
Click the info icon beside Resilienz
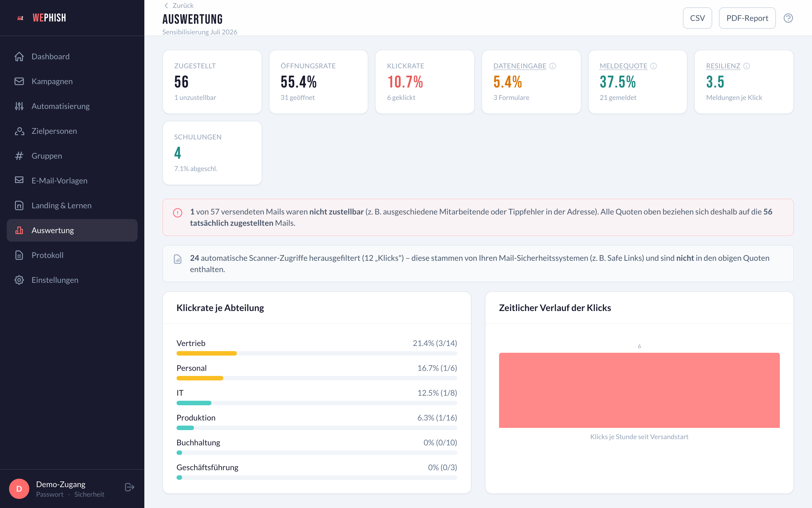pos(747,66)
